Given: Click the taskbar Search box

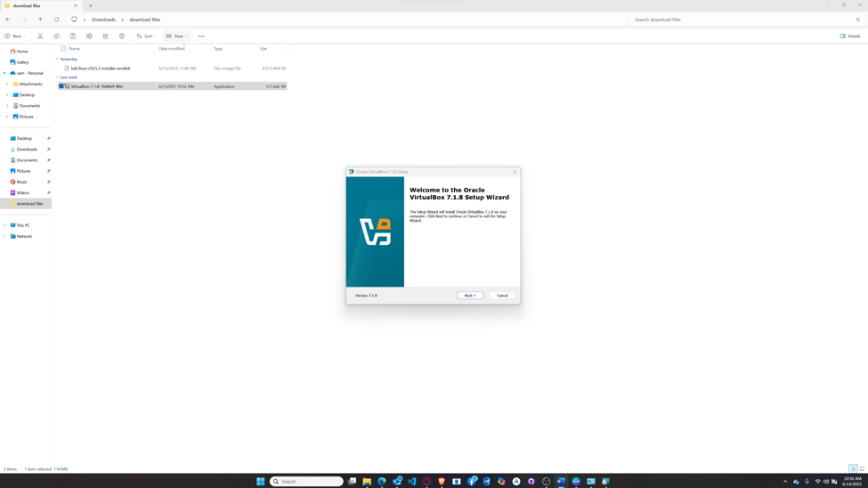Looking at the screenshot, I should click(306, 482).
